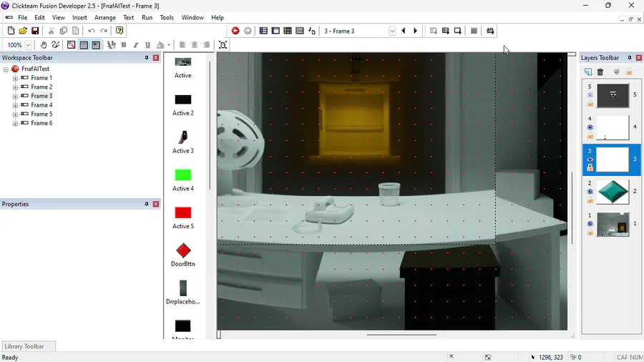Open the Event Editor grid icon
644x362 pixels.
288,31
